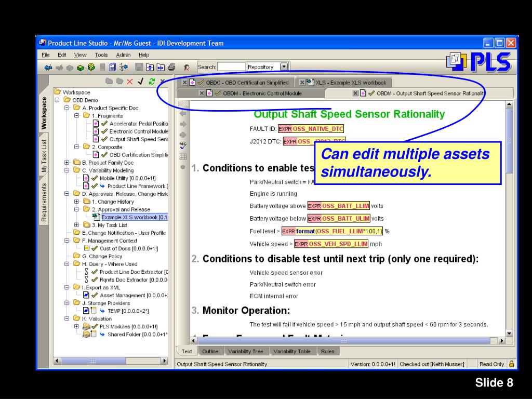Collapse the C. Variability Modeling folder
532x399 pixels.
[67, 170]
